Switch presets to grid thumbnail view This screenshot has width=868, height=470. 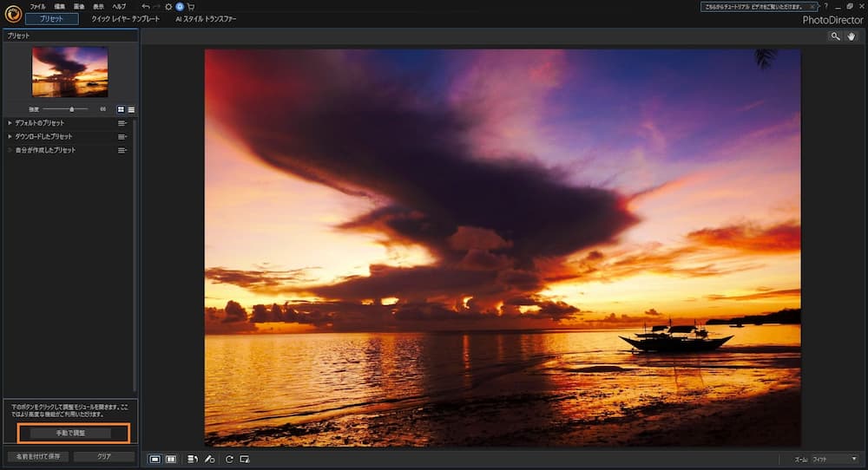(121, 109)
